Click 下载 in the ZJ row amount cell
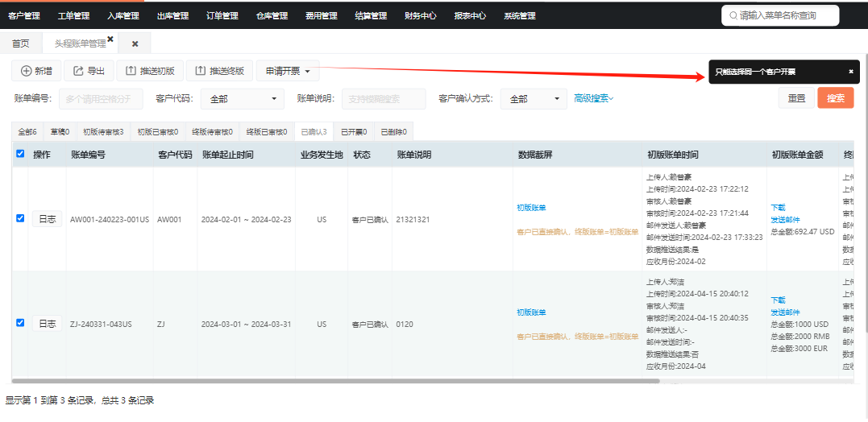The image size is (868, 422). 778,300
